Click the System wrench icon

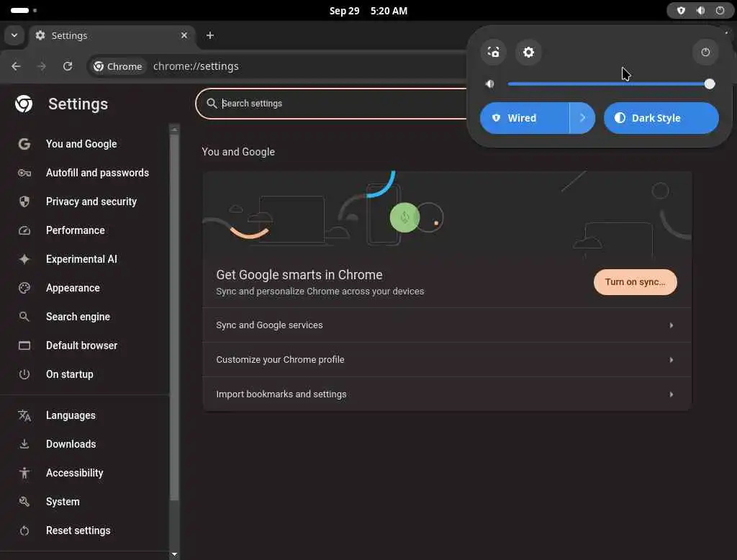[24, 502]
